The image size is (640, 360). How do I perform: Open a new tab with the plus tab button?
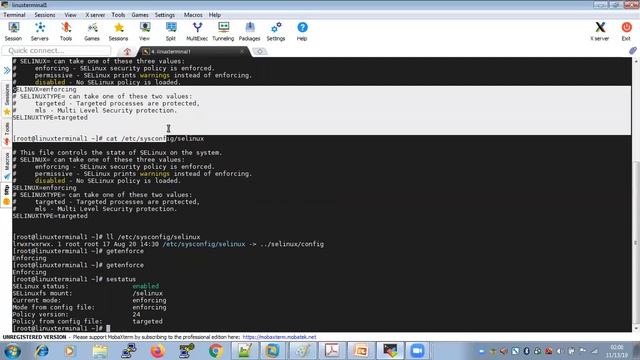coord(260,51)
